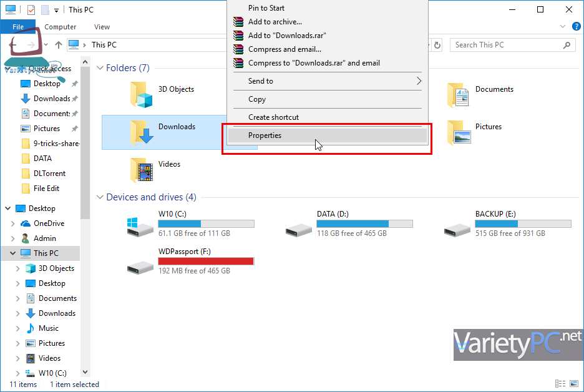Click the navigation pane vertical scrollbar

(x=85, y=156)
